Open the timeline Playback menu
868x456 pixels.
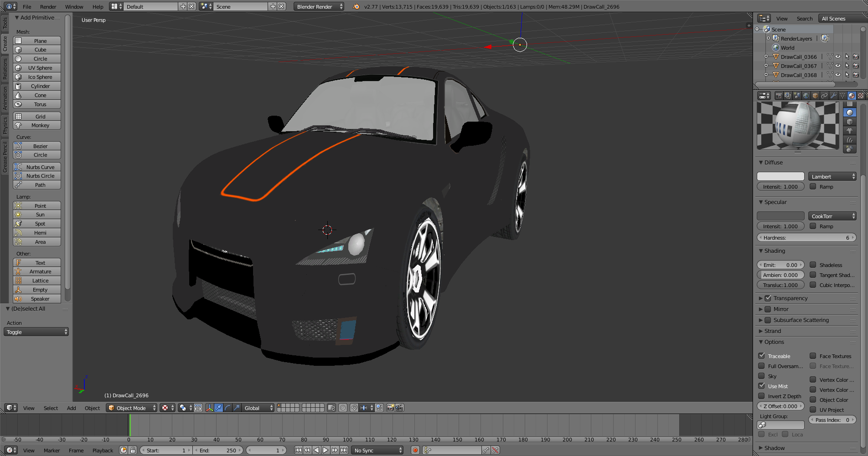click(103, 450)
